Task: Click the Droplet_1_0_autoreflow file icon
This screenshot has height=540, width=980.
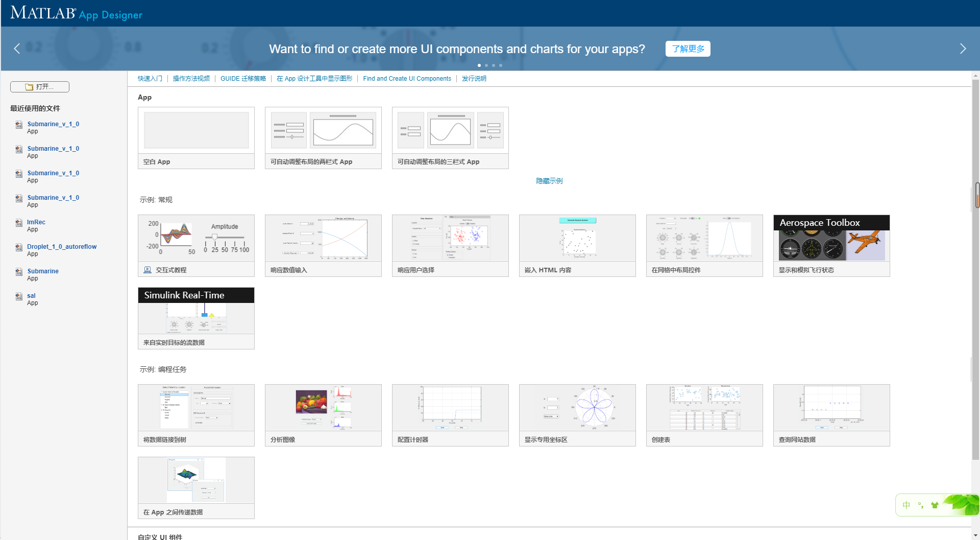Action: [19, 247]
